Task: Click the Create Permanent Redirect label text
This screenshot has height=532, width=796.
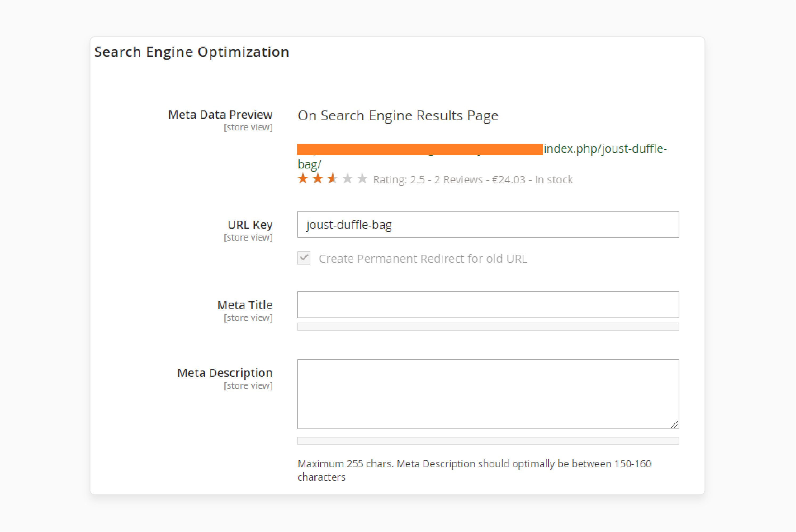Action: 423,259
